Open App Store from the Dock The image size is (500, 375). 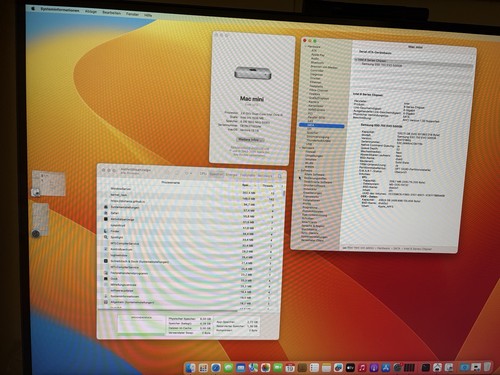[x=386, y=368]
